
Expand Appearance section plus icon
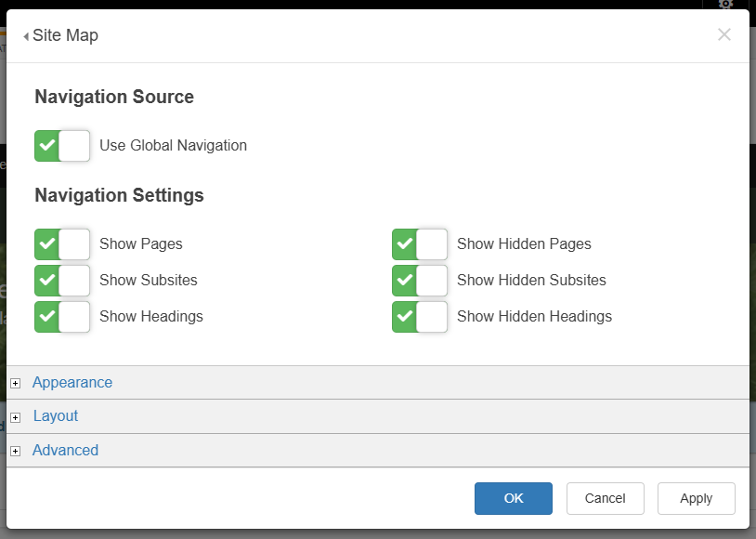point(16,383)
